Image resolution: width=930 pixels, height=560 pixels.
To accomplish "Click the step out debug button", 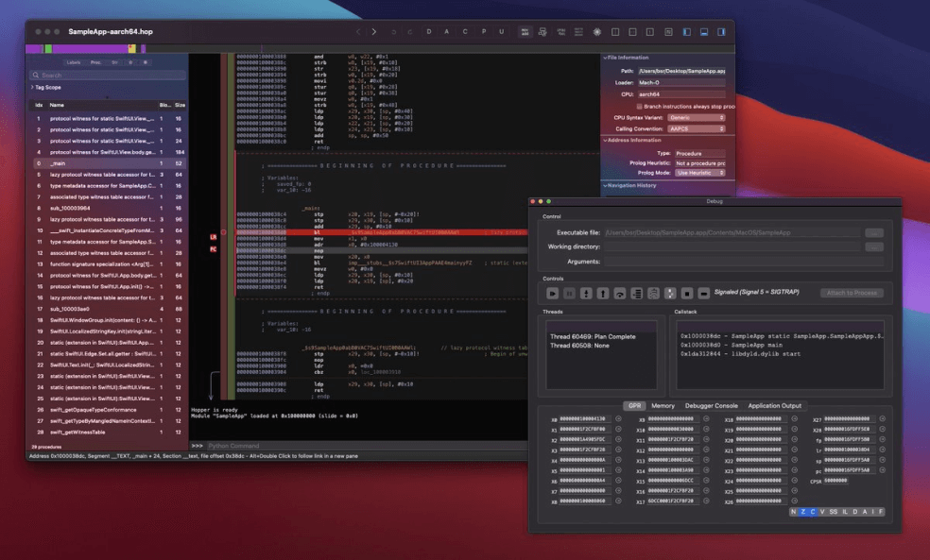I will pyautogui.click(x=603, y=294).
